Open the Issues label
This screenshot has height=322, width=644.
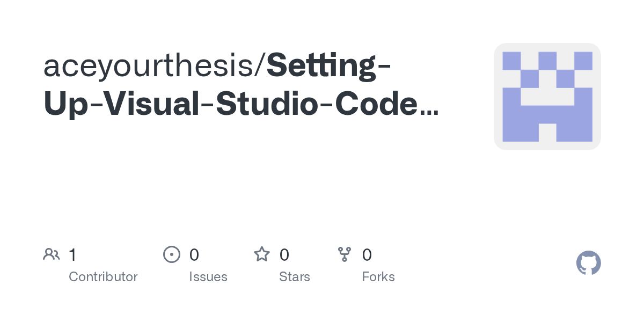[208, 277]
